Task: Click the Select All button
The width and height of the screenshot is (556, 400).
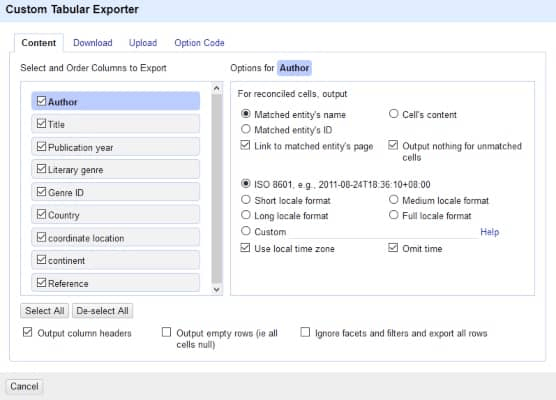Action: pos(44,311)
